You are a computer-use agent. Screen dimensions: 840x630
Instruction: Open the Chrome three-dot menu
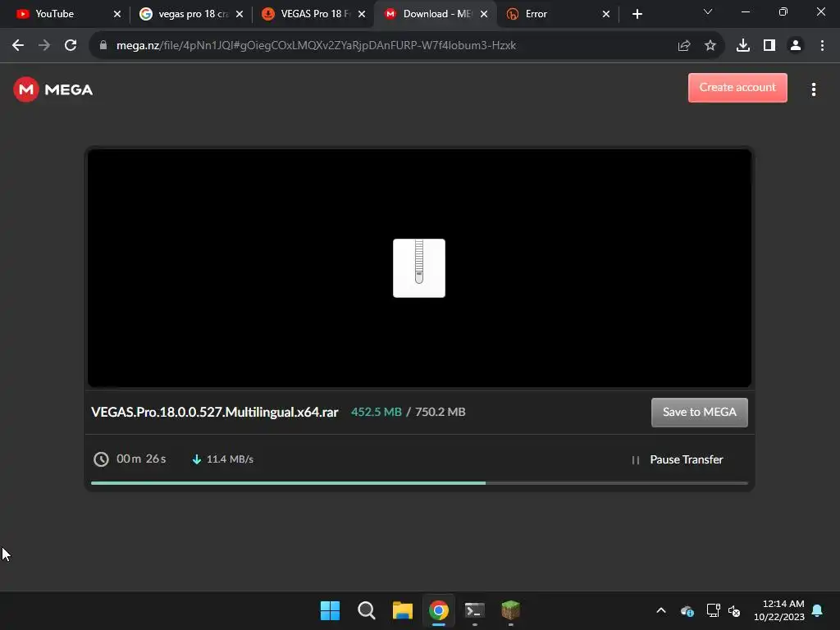click(x=822, y=46)
